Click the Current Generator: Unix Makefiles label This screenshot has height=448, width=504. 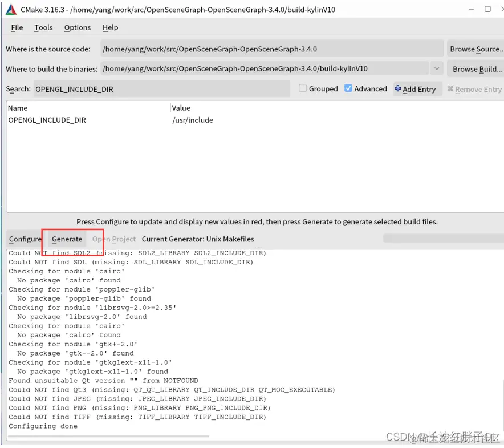[198, 239]
